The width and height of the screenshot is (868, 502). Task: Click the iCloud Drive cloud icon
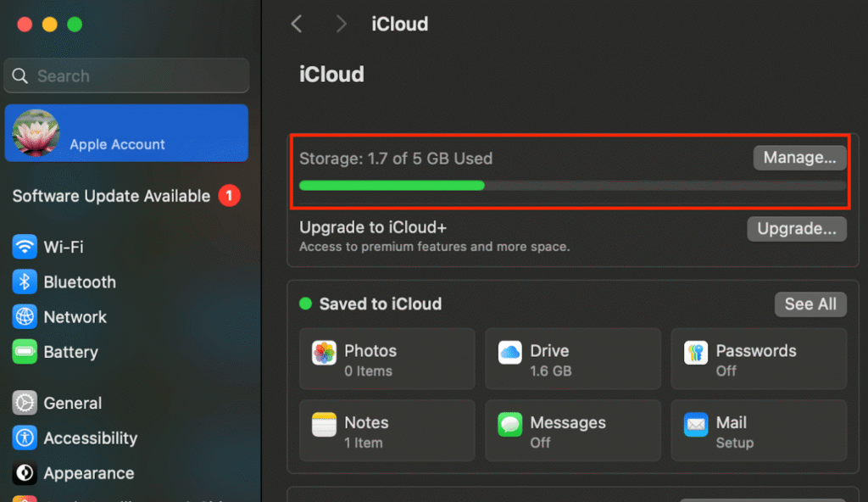click(509, 353)
